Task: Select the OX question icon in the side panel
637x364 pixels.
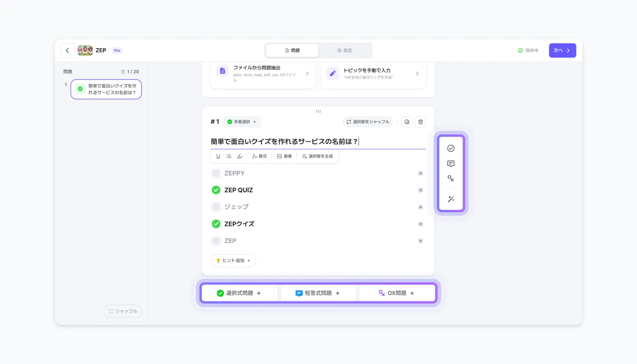Action: [x=451, y=178]
